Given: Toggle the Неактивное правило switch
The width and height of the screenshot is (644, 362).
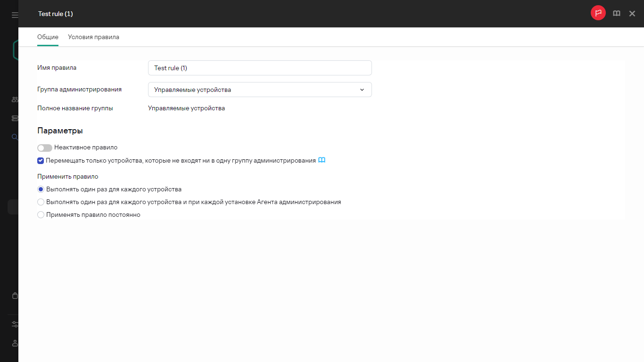Looking at the screenshot, I should click(45, 148).
